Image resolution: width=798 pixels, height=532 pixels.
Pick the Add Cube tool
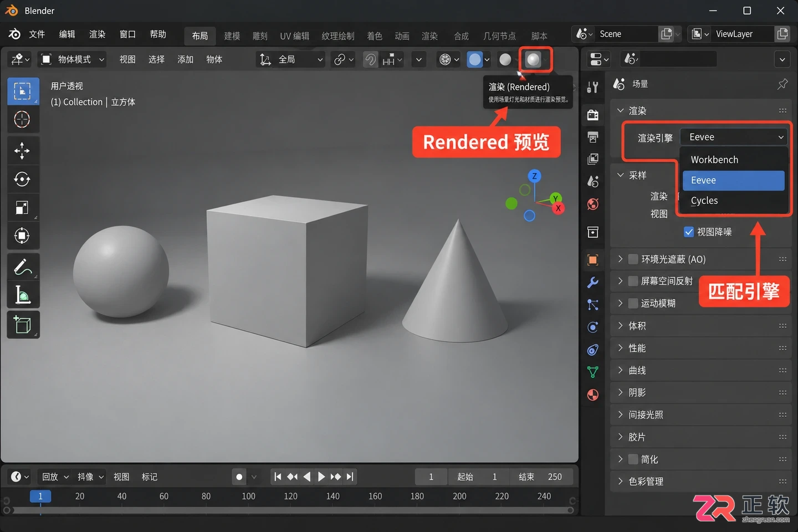pyautogui.click(x=23, y=325)
